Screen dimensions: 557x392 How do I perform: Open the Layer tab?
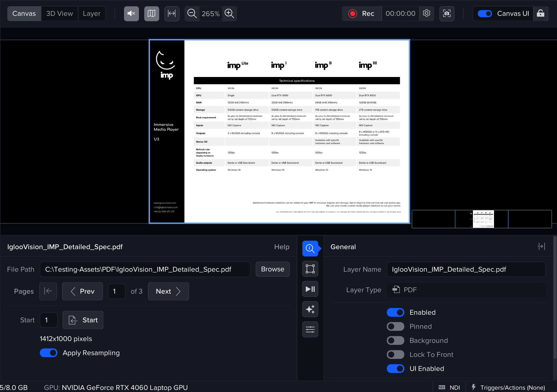click(91, 13)
